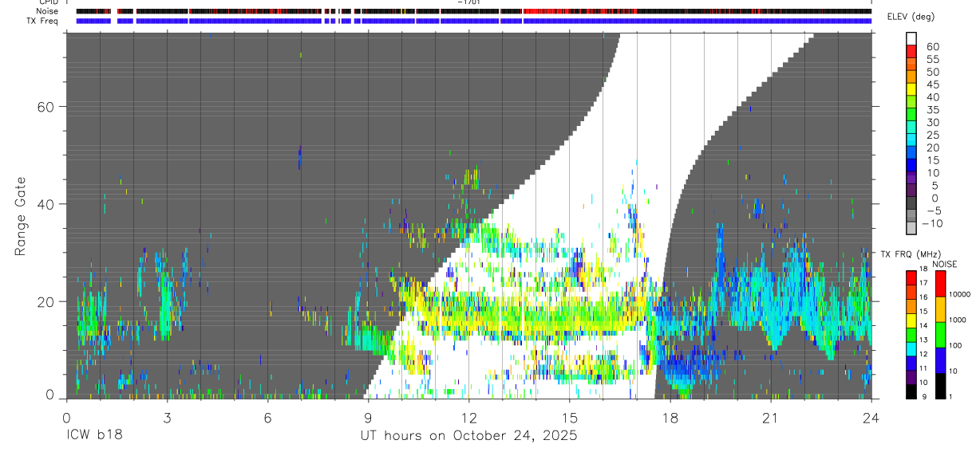Click the 'UT hours on October 24, 2025' label

click(468, 435)
